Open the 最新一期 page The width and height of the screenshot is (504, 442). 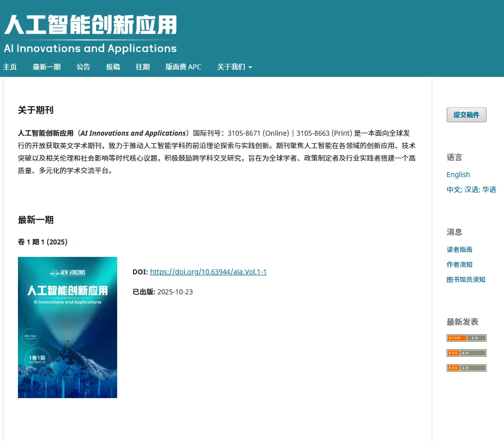tap(46, 67)
